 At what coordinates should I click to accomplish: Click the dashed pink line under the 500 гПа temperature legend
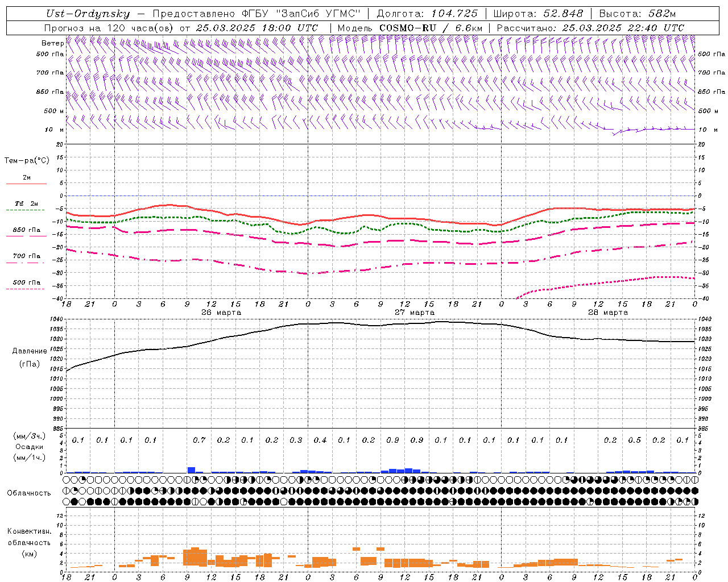[x=25, y=289]
